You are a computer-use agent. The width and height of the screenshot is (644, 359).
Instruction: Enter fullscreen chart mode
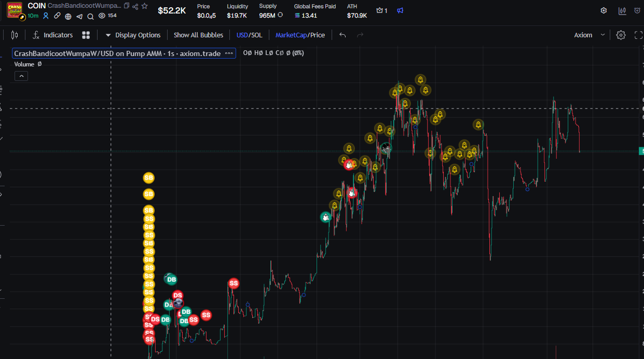638,35
